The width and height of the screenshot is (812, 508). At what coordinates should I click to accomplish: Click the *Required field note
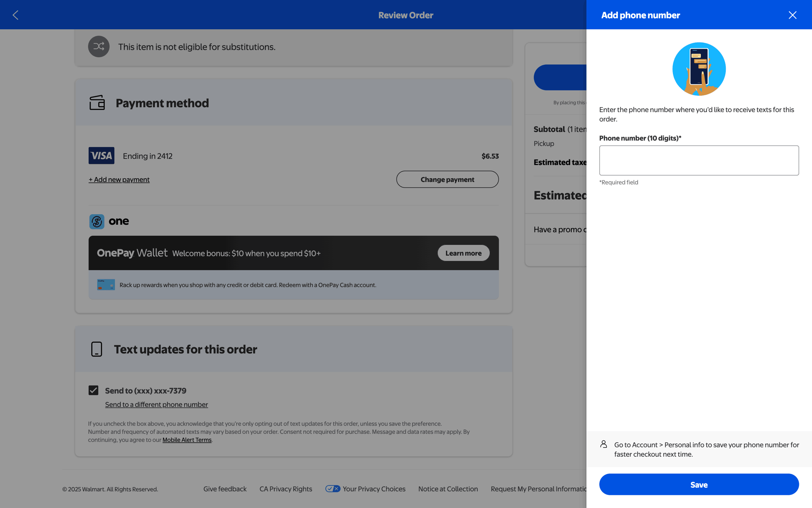click(619, 182)
